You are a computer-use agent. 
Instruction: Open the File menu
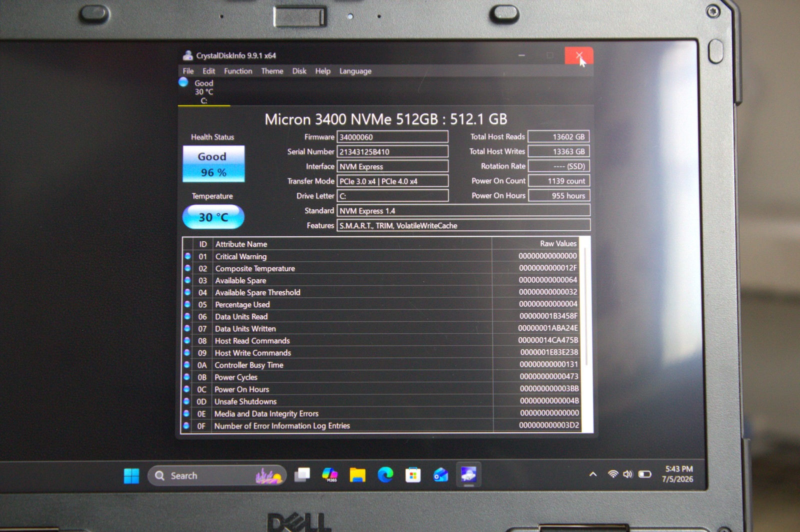(x=188, y=71)
